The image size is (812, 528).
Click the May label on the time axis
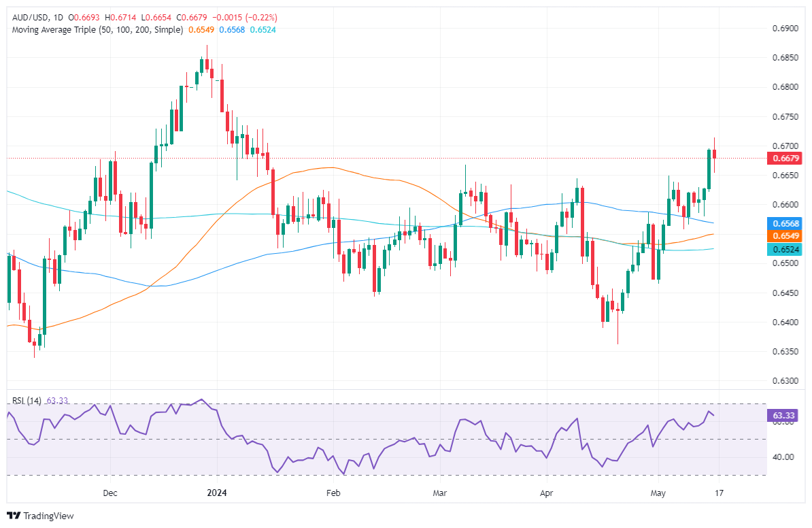pyautogui.click(x=658, y=492)
